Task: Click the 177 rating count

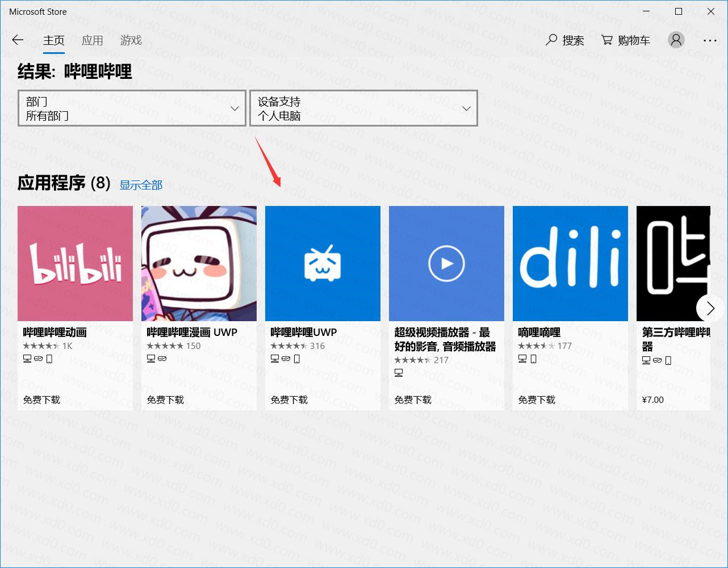Action: click(564, 346)
